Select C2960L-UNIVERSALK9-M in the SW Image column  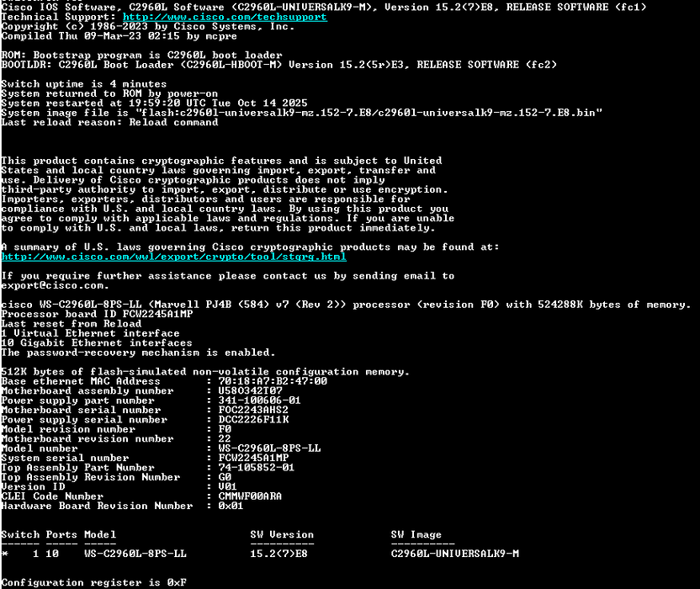(454, 554)
